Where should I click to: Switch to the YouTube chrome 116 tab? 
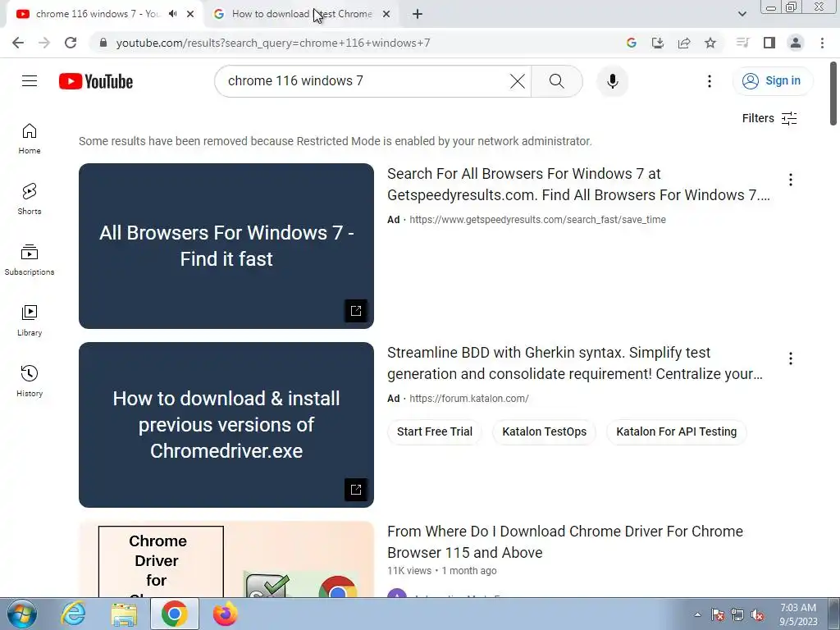[x=98, y=14]
